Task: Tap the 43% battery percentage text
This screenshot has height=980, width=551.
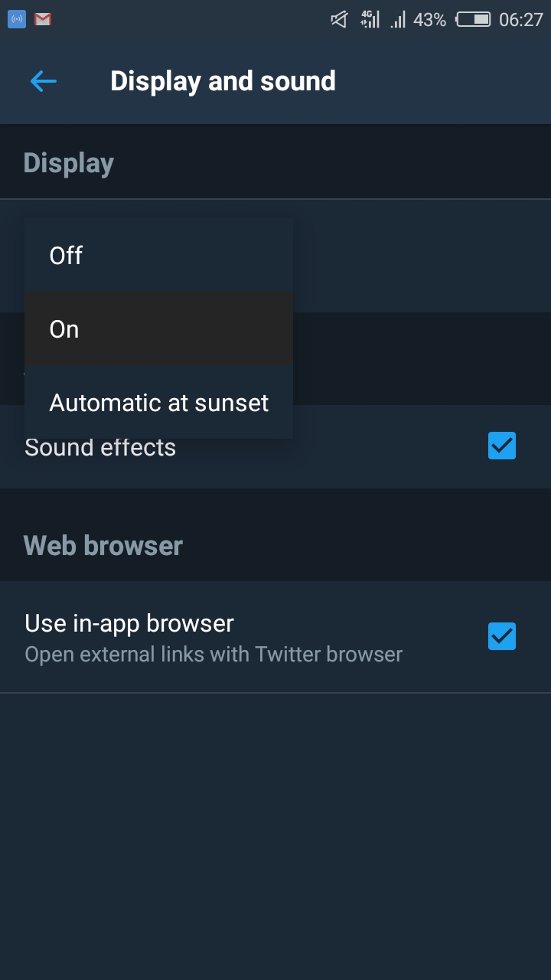Action: [x=429, y=20]
